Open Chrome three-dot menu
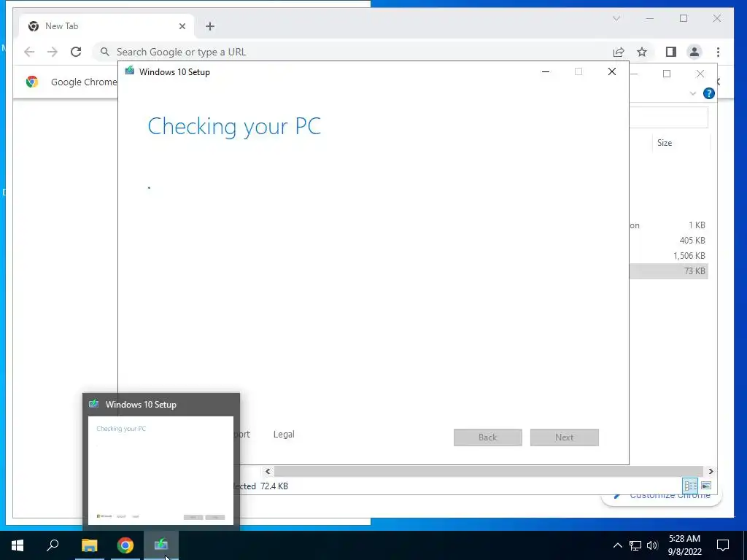Viewport: 747px width, 560px height. click(x=718, y=52)
